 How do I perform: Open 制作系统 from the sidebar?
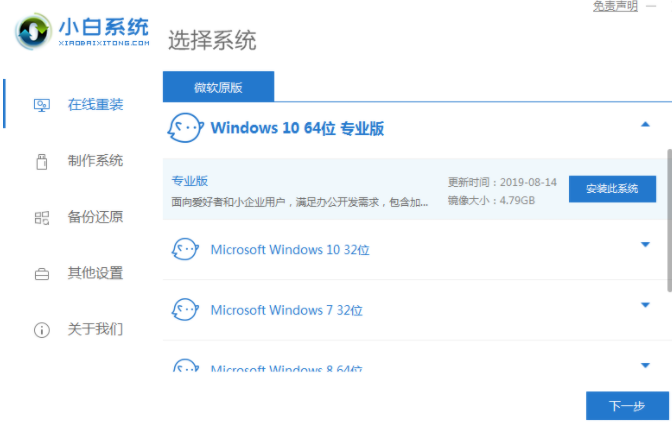95,160
